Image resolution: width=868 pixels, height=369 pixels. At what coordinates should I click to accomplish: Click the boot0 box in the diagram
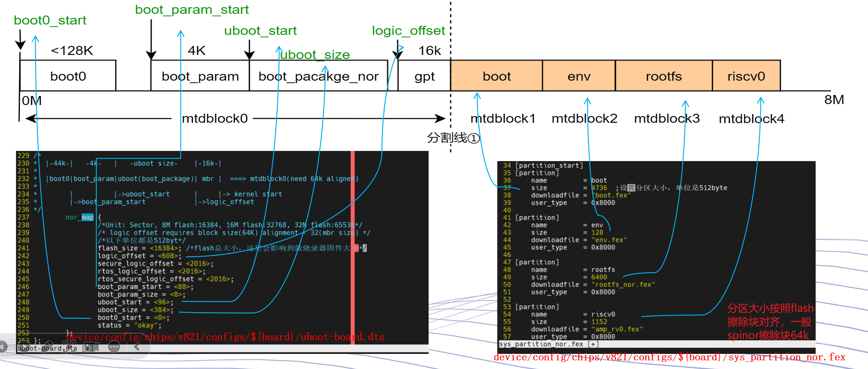[x=68, y=76]
